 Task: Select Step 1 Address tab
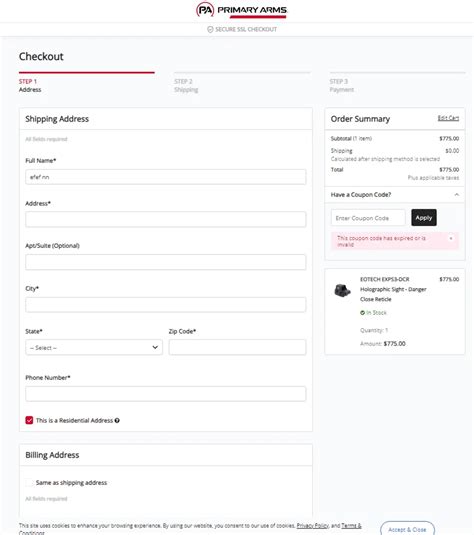[30, 86]
